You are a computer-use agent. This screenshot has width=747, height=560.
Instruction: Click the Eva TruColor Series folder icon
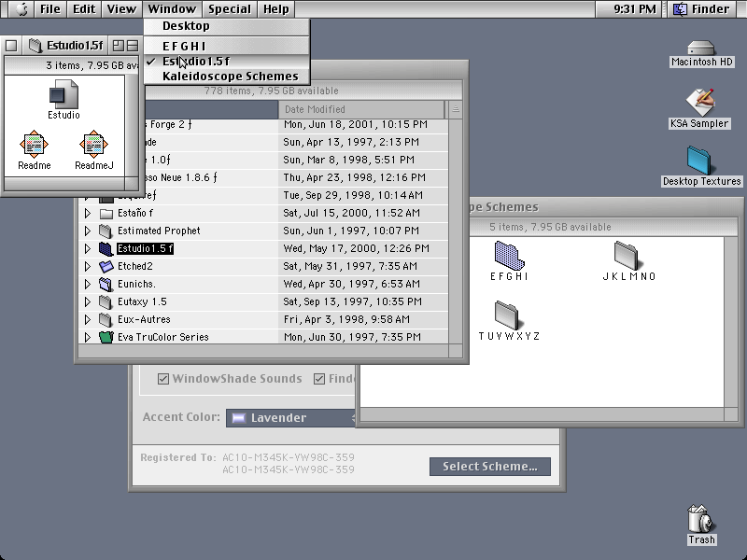pyautogui.click(x=106, y=337)
